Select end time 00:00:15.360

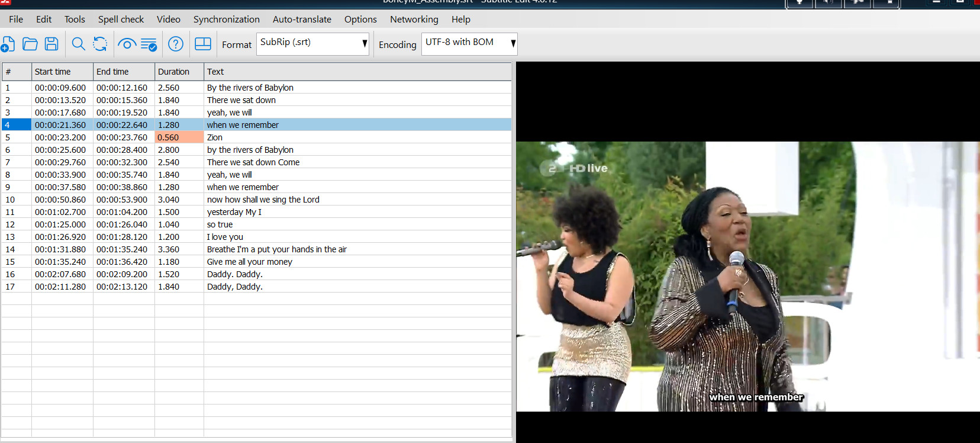click(x=122, y=100)
